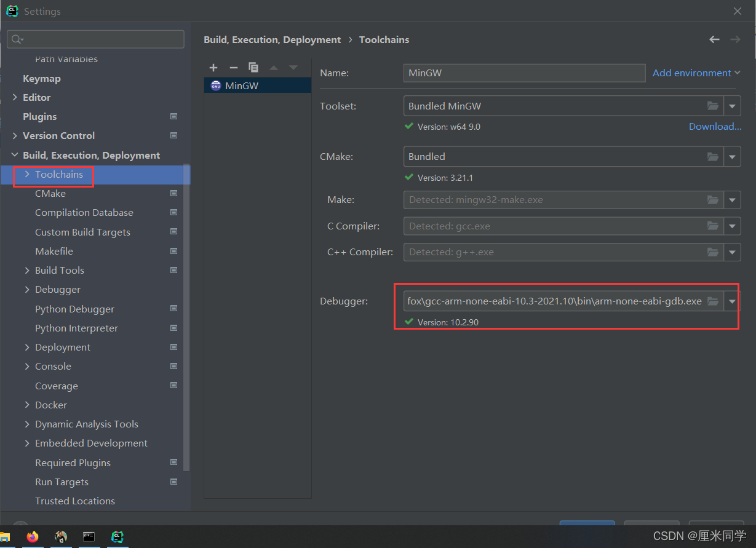Click the remove toolchain minus icon
The width and height of the screenshot is (756, 548).
(x=233, y=68)
